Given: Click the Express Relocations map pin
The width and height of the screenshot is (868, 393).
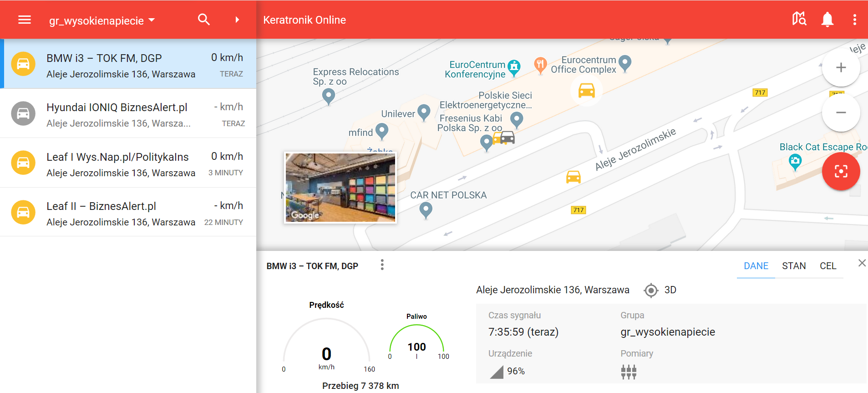Looking at the screenshot, I should 329,96.
